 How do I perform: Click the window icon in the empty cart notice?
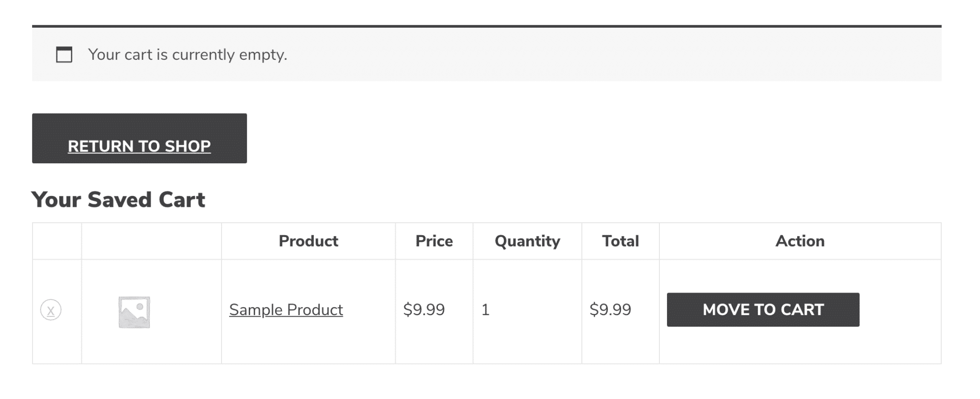tap(64, 55)
